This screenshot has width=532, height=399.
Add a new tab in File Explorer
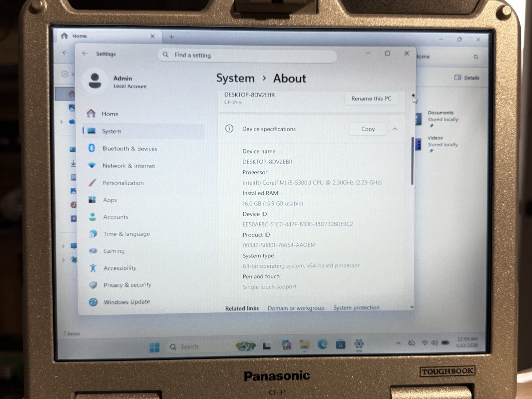point(172,37)
